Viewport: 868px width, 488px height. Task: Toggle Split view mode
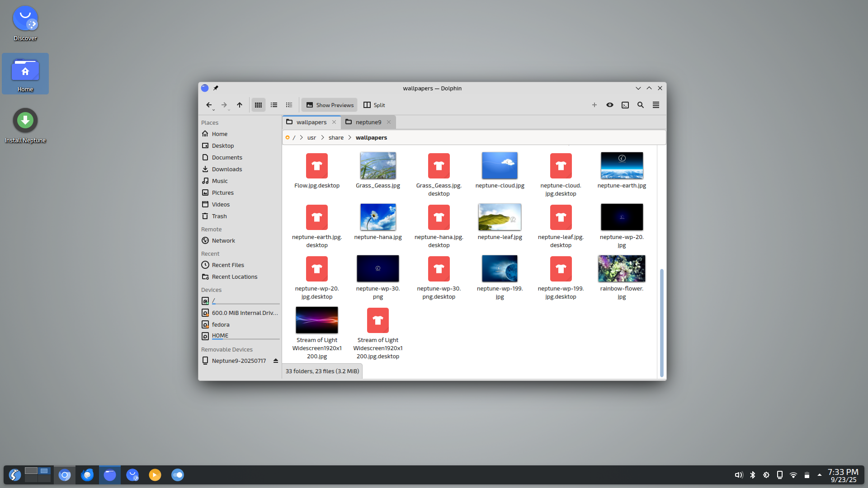click(x=374, y=105)
